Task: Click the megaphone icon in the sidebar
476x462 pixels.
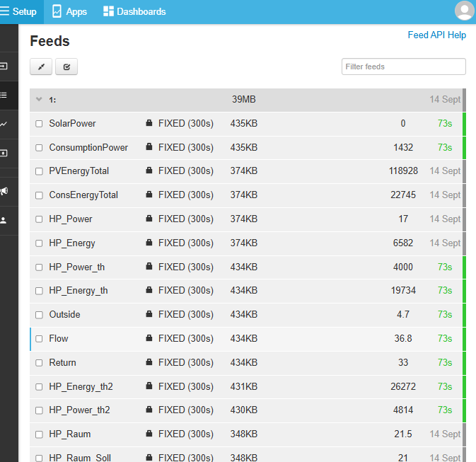Action: coord(4,191)
